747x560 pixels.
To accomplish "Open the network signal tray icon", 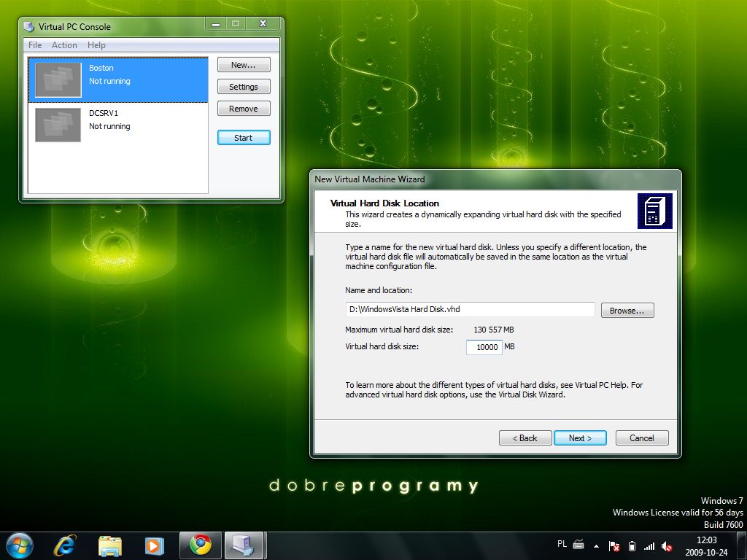I will pyautogui.click(x=649, y=546).
